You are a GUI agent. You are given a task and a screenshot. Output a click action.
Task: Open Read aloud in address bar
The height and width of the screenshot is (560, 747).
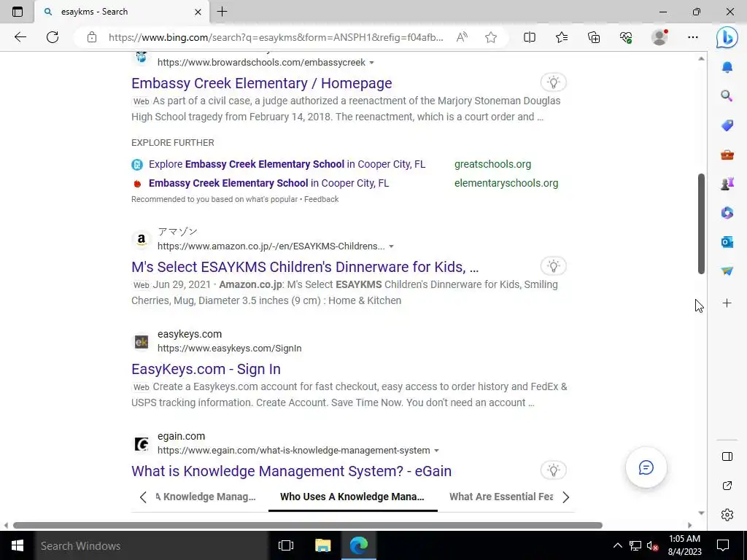point(462,37)
